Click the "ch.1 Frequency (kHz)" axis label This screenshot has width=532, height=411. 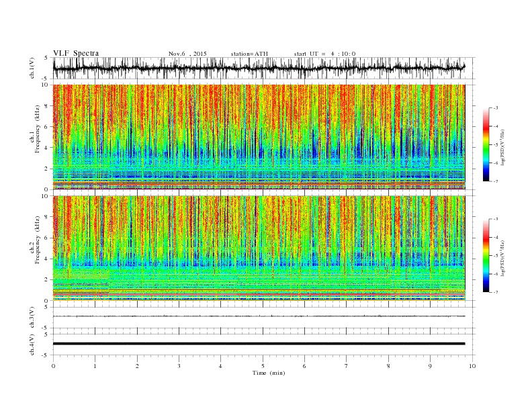click(35, 129)
